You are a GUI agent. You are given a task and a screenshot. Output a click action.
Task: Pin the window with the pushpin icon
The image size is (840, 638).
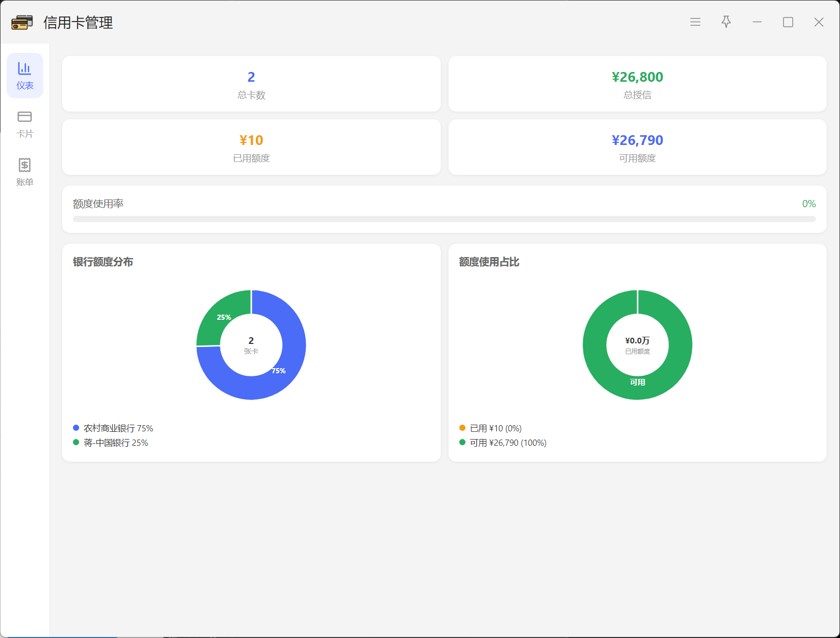[726, 22]
